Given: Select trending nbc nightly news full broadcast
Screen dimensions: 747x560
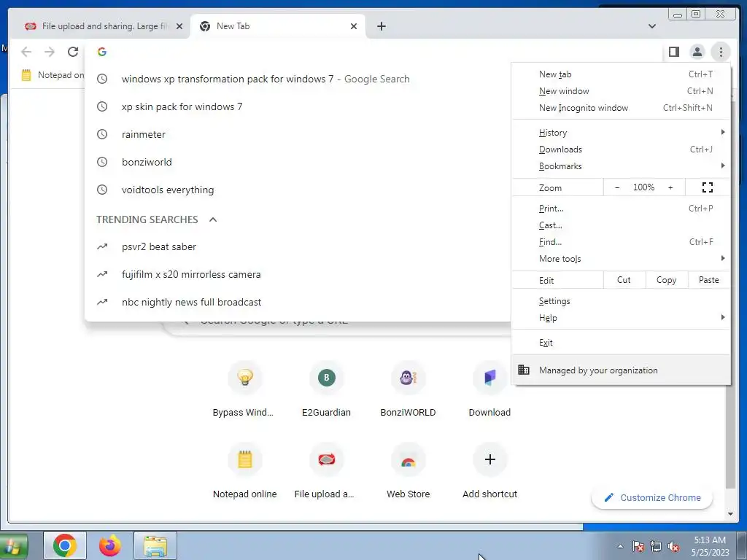Looking at the screenshot, I should (298, 302).
